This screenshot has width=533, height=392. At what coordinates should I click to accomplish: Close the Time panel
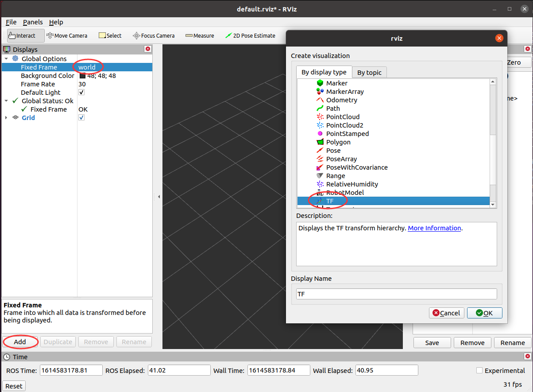point(527,357)
